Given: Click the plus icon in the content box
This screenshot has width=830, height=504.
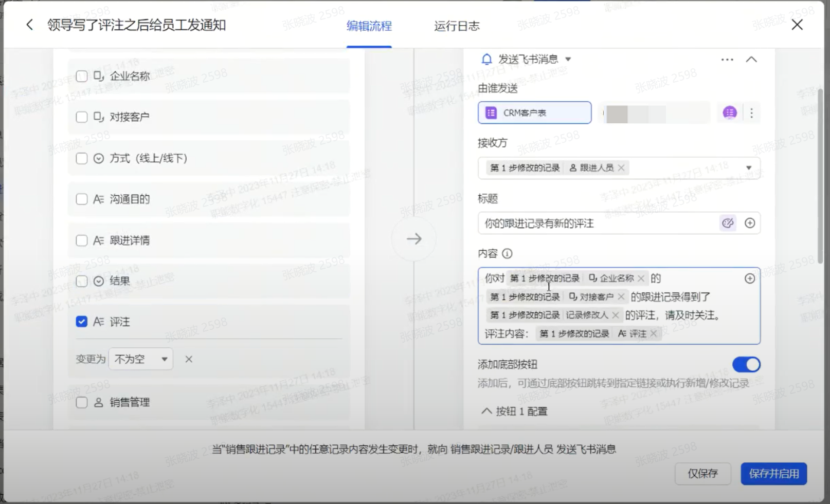Looking at the screenshot, I should [x=750, y=278].
